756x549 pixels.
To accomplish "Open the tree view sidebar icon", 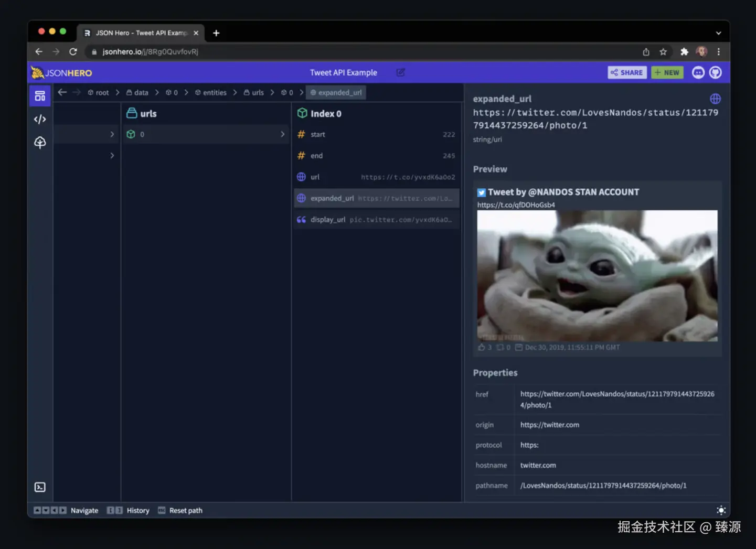I will coord(40,143).
